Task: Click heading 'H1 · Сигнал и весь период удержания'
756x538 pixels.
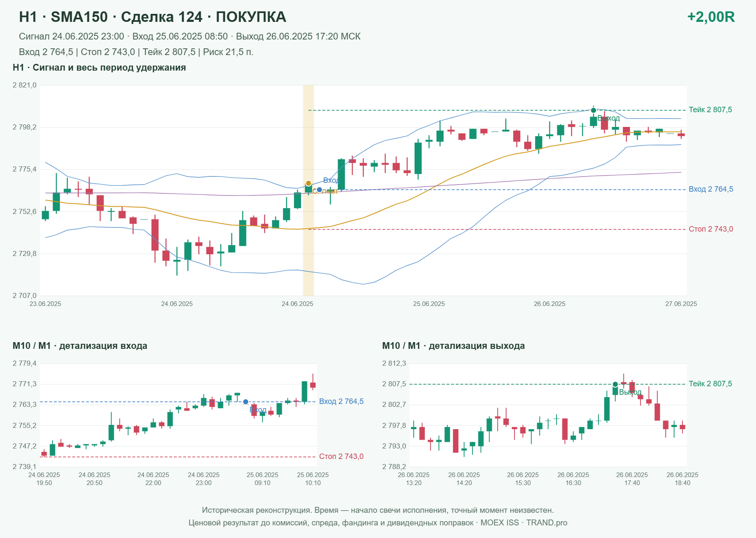Action: tap(99, 68)
